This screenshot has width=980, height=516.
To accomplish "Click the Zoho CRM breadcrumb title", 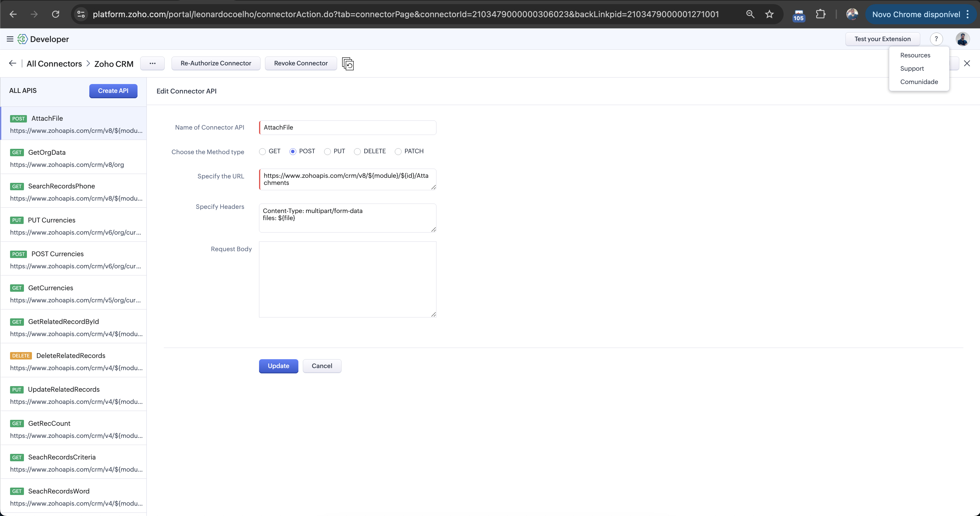I will [x=114, y=64].
